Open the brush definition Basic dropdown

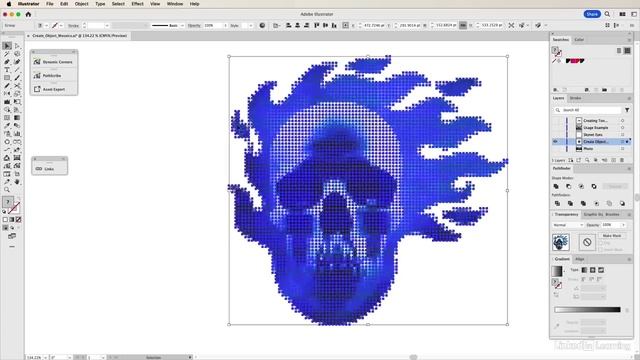coord(182,25)
